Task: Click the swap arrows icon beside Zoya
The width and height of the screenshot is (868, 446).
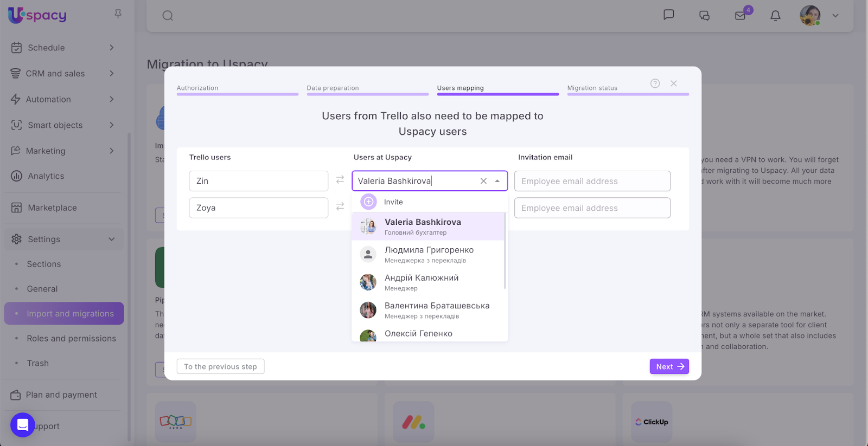Action: click(x=340, y=206)
